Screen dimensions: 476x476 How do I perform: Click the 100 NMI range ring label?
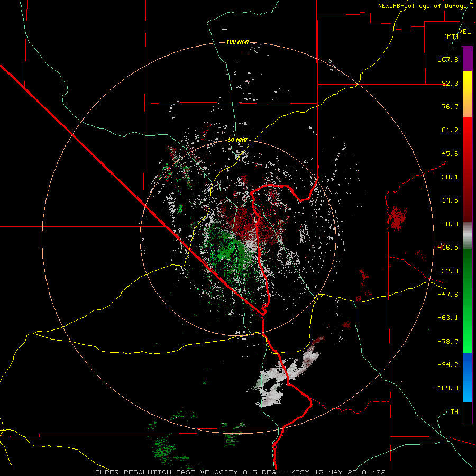point(237,42)
